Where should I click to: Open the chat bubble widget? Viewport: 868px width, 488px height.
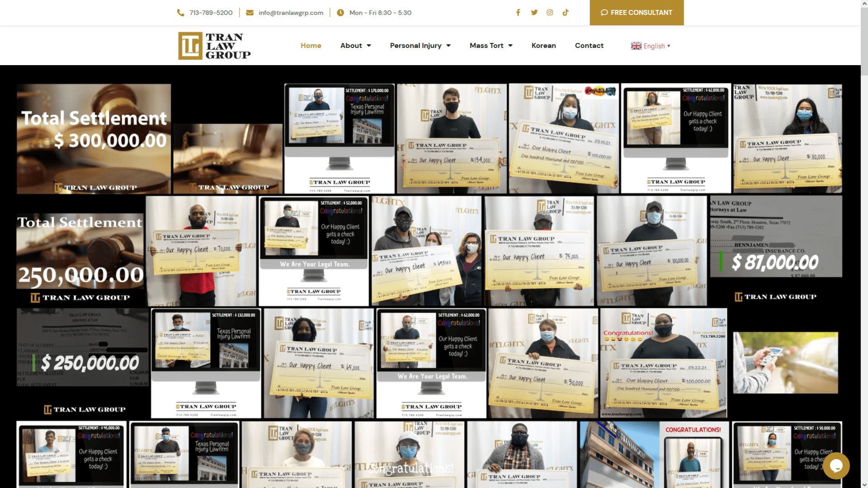[x=836, y=466]
